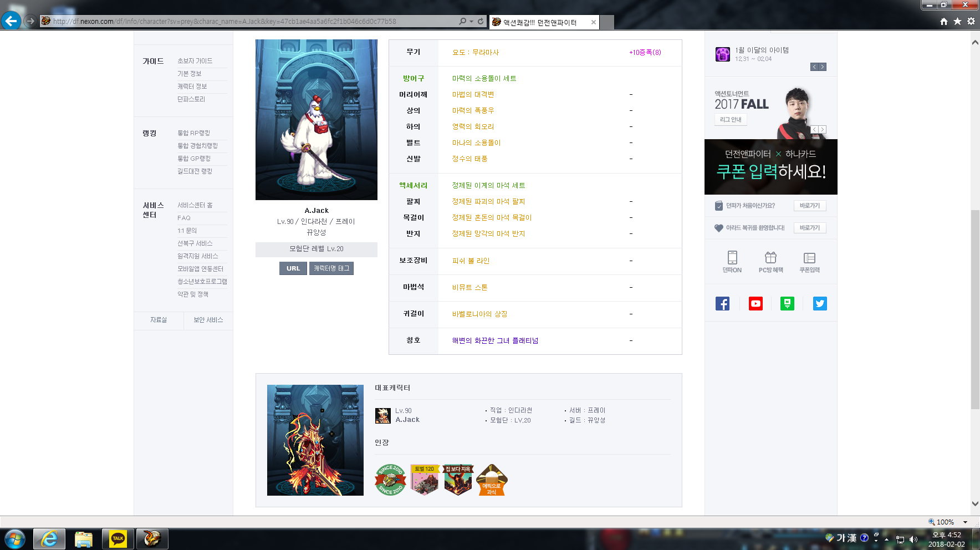Viewport: 980px width, 550px height.
Task: Open the zoom level 100% dropdown arrow
Action: [965, 522]
